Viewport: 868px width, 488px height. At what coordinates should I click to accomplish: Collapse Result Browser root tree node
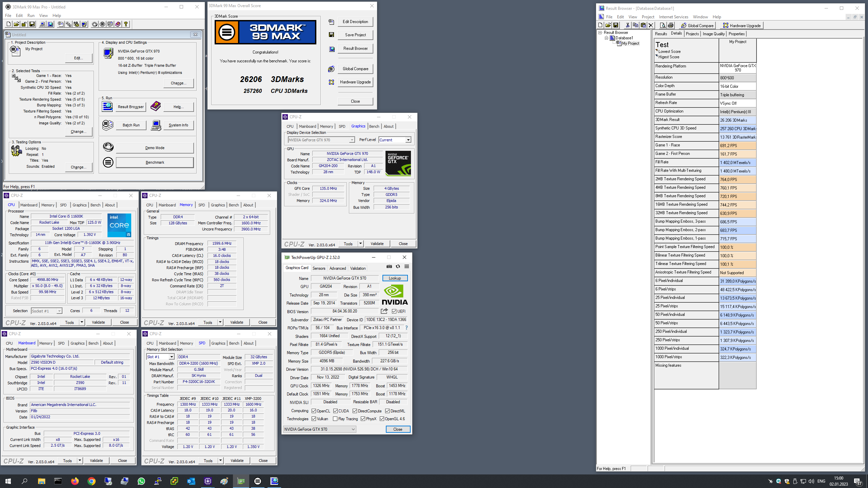[600, 33]
